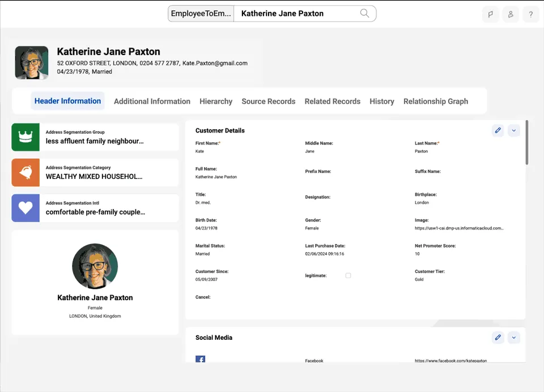Edit Social Media section with pencil icon
The height and width of the screenshot is (392, 544).
pyautogui.click(x=498, y=338)
